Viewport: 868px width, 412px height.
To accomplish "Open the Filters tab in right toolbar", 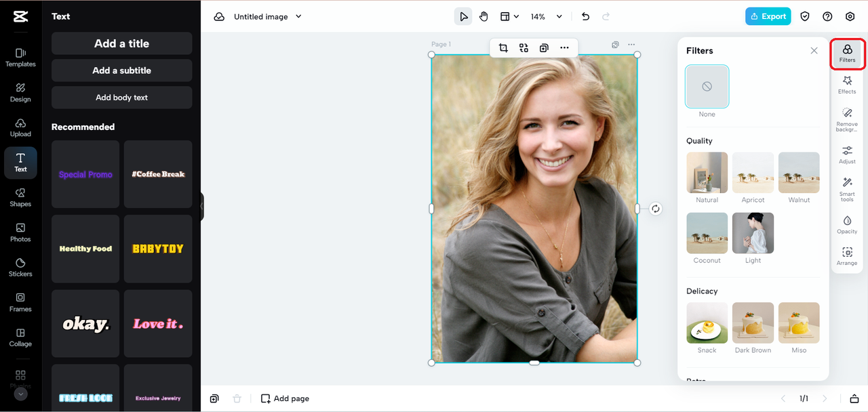I will pos(847,54).
